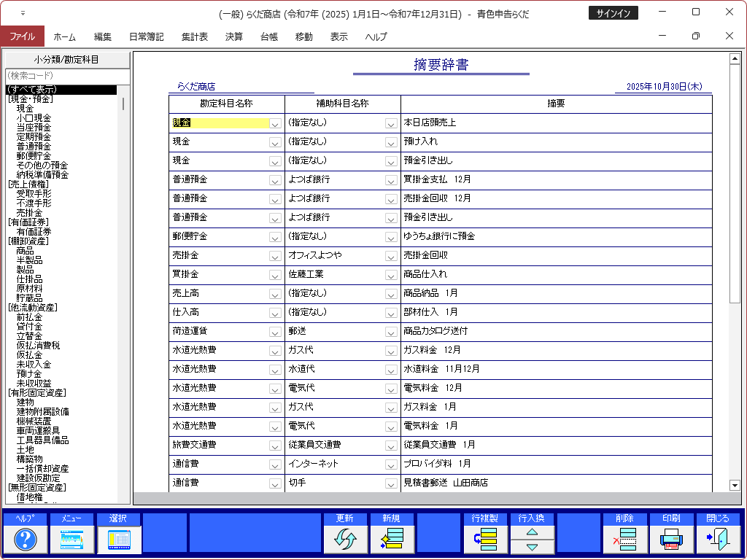The height and width of the screenshot is (560, 747).
Task: Click the search code input field
Action: point(66,76)
